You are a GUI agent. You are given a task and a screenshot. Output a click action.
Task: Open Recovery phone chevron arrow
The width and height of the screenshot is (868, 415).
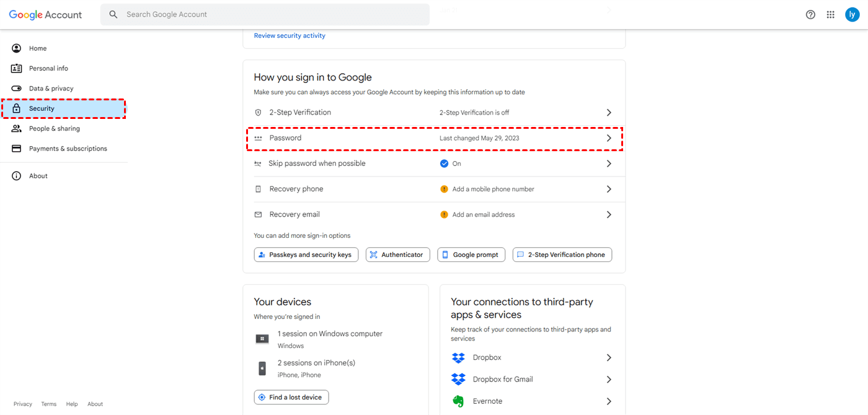[x=609, y=189]
